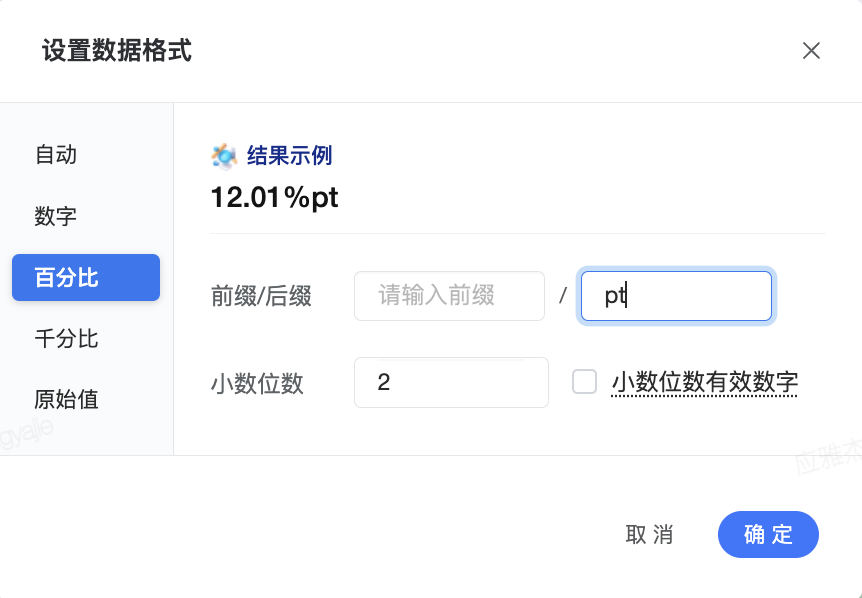The width and height of the screenshot is (862, 598).
Task: Enable the 小数位数有效数字 checkbox
Action: (x=584, y=382)
